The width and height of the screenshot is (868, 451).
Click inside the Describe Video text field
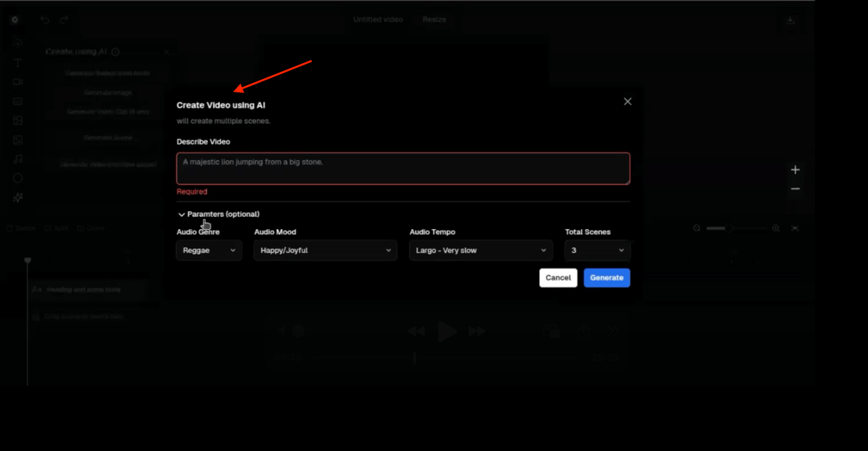coord(403,169)
